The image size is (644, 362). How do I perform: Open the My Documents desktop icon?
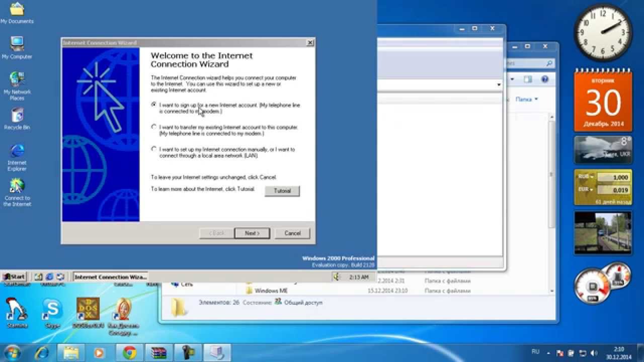[x=17, y=13]
